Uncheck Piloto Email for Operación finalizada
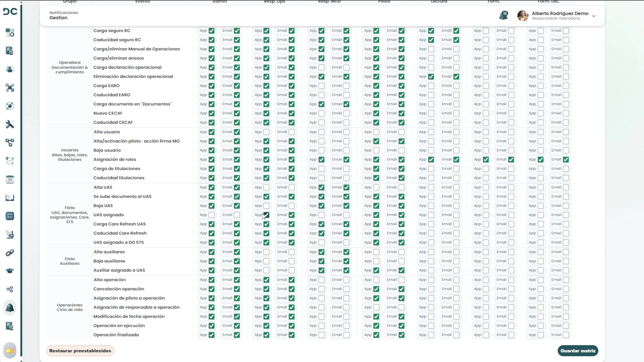The width and height of the screenshot is (644, 362). pyautogui.click(x=401, y=335)
